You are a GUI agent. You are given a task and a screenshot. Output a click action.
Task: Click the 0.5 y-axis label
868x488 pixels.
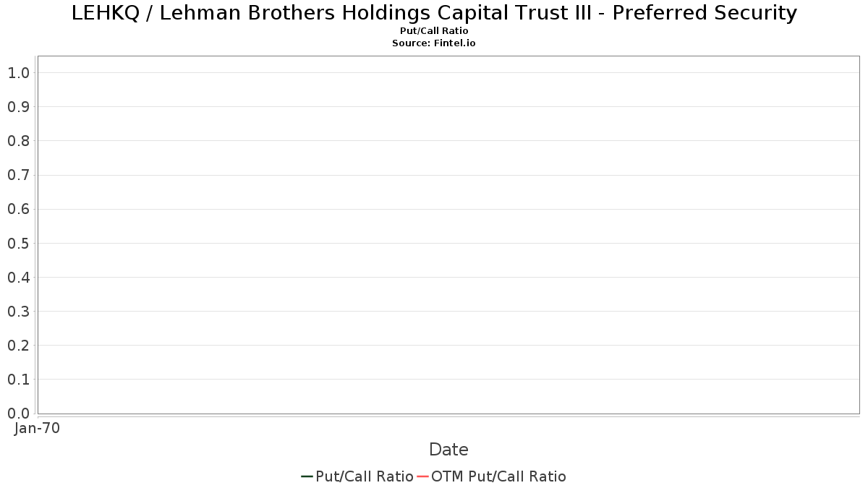click(18, 244)
